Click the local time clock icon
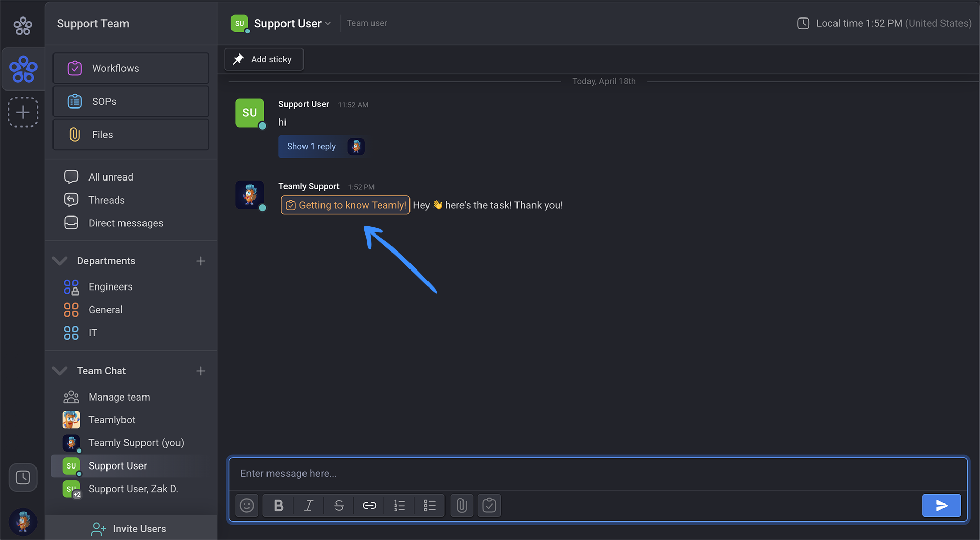 click(x=803, y=23)
